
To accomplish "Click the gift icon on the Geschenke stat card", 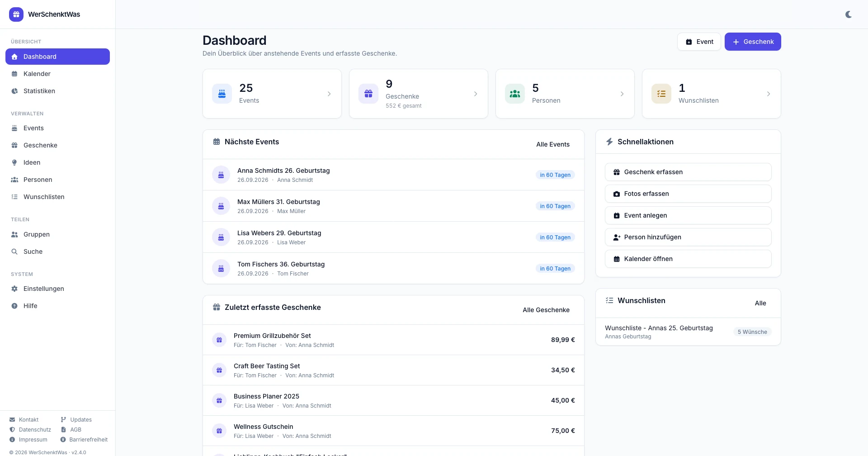I will tap(368, 94).
